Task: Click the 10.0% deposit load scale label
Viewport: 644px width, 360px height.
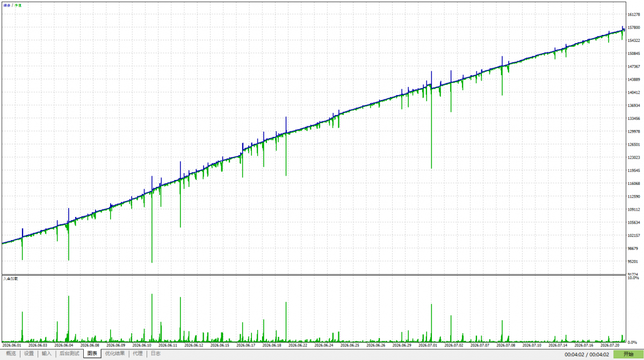Action: click(x=633, y=278)
